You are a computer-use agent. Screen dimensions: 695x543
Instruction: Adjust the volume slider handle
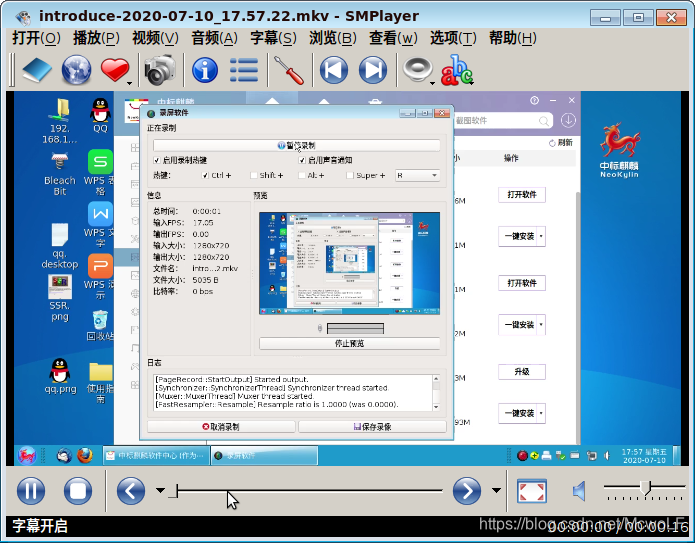click(646, 487)
